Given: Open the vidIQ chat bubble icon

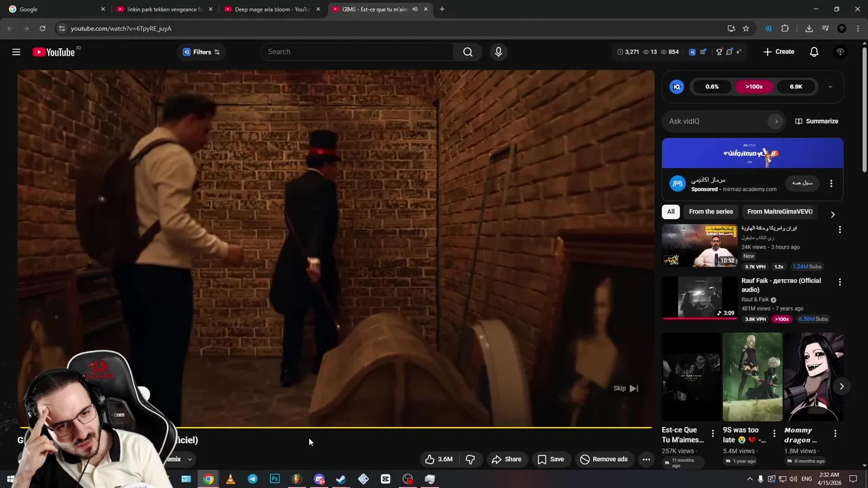Looking at the screenshot, I should pyautogui.click(x=729, y=52).
